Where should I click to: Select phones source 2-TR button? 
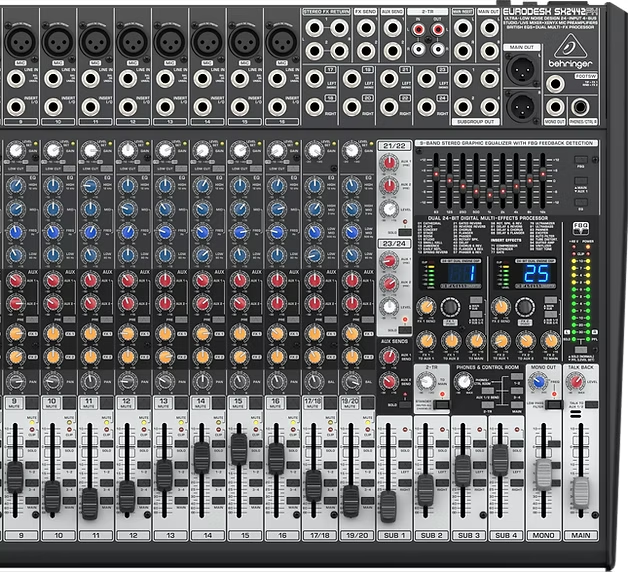[488, 405]
